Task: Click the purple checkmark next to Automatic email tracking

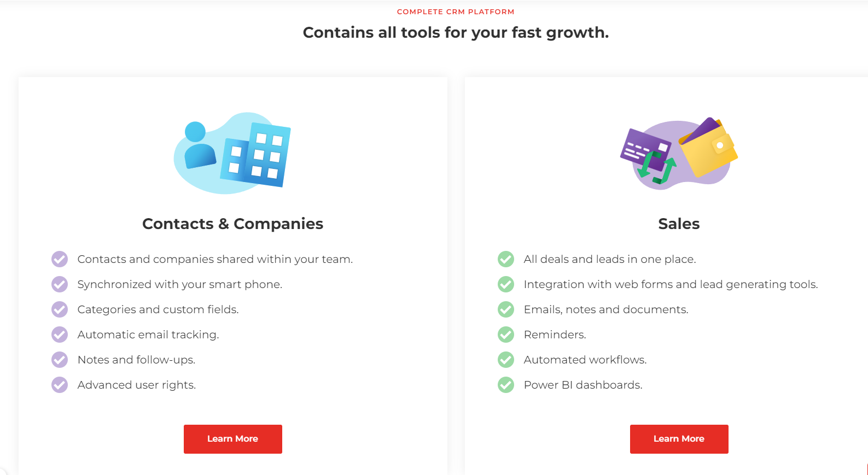Action: (60, 335)
